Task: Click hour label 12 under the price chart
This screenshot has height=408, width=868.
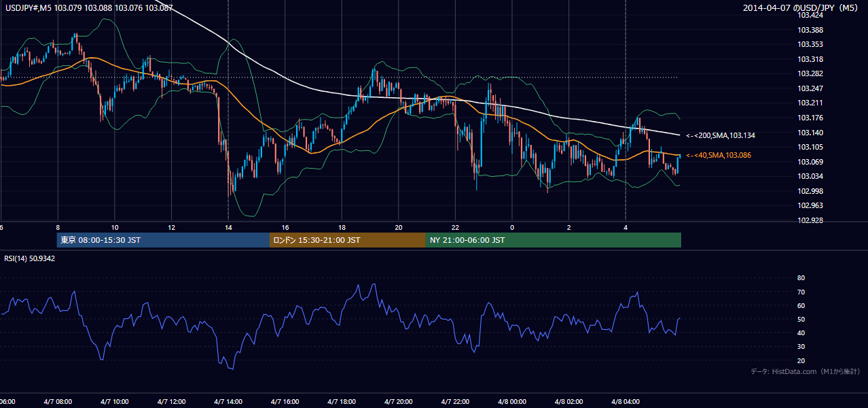Action: tap(171, 227)
